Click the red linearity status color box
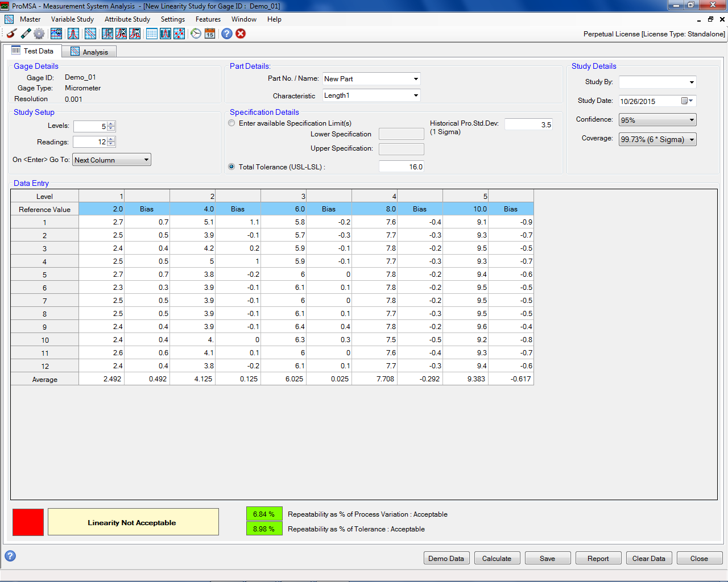Viewport: 728px width, 582px height. tap(28, 522)
